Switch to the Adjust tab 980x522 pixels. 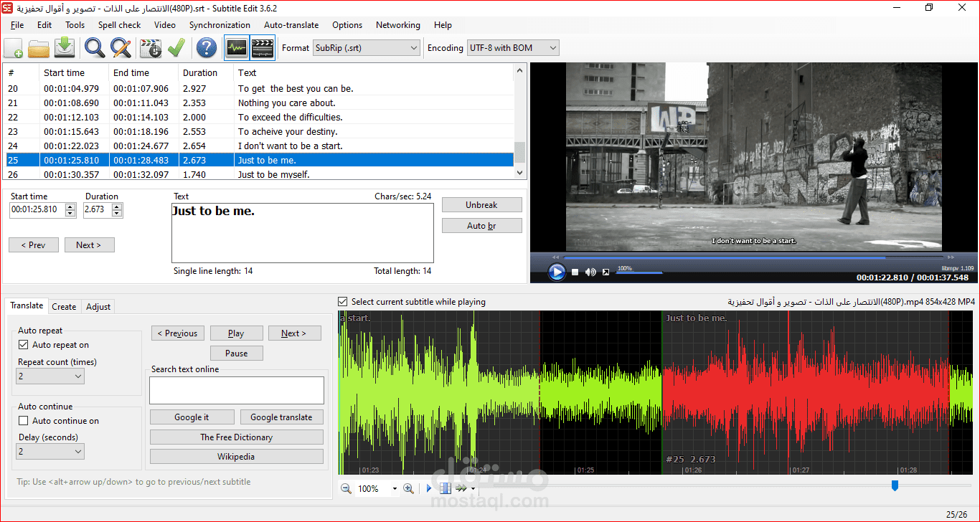[98, 307]
